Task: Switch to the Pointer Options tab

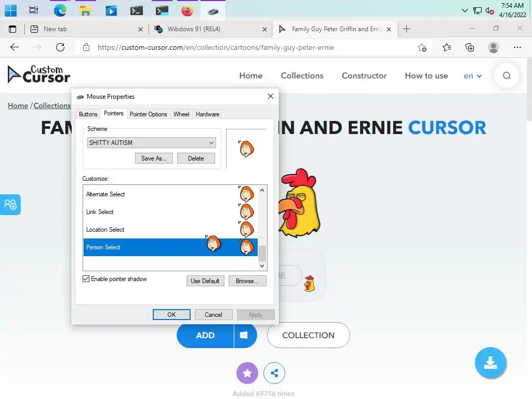Action: tap(148, 114)
